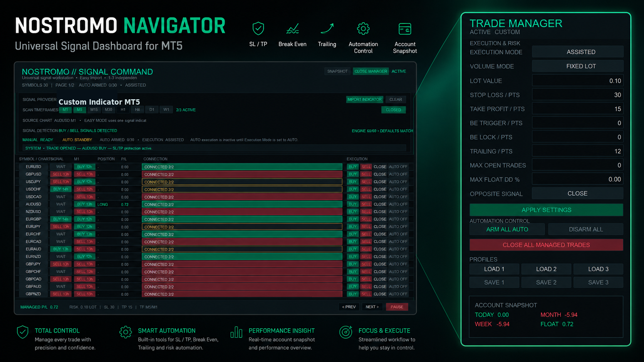
Task: Enable the D1 scan timeframe
Action: (152, 110)
